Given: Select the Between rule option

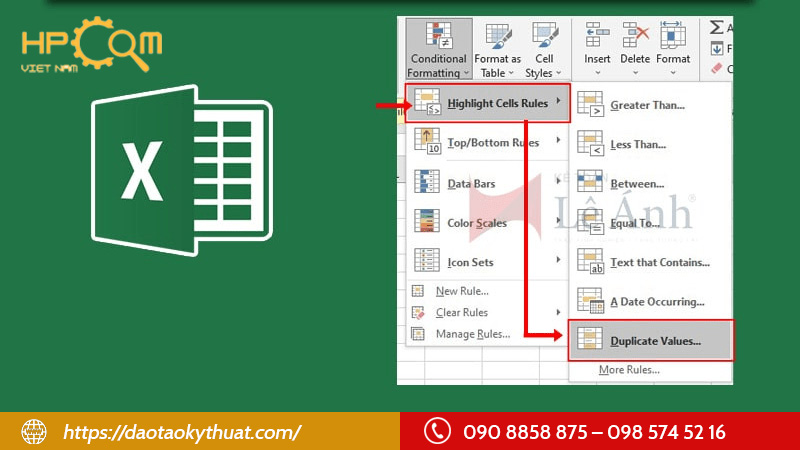Looking at the screenshot, I should point(637,184).
